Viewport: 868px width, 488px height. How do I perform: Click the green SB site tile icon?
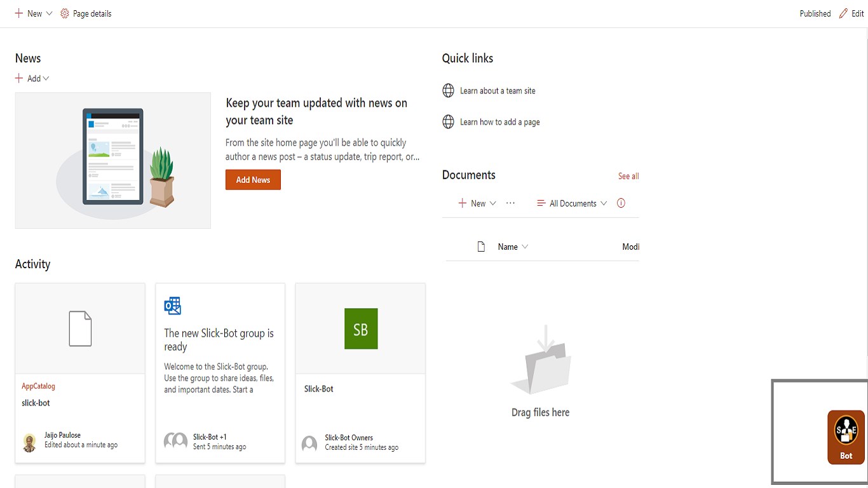(x=360, y=329)
